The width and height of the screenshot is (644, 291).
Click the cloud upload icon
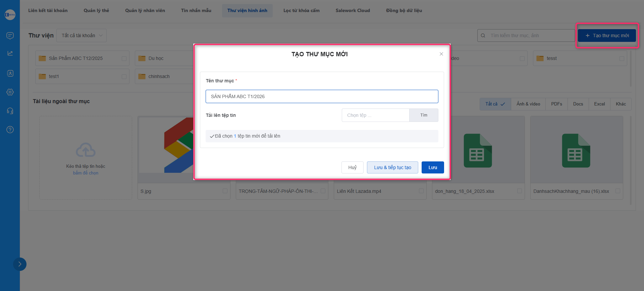pos(86,150)
